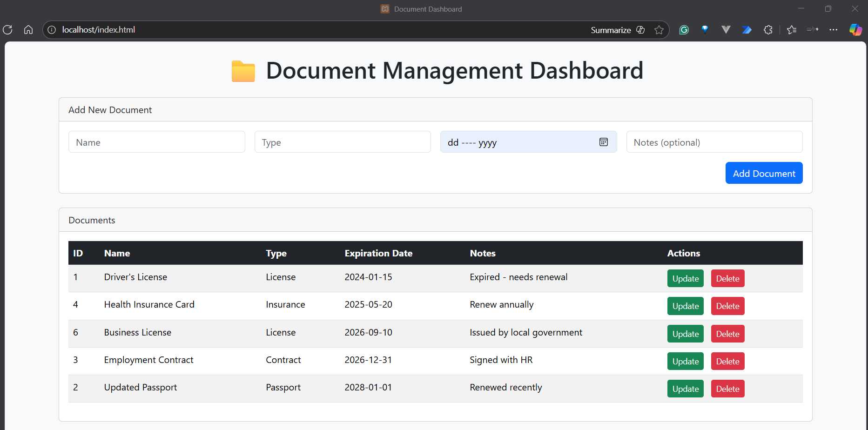Update the Health Insurance Card row
This screenshot has height=430, width=868.
[686, 306]
